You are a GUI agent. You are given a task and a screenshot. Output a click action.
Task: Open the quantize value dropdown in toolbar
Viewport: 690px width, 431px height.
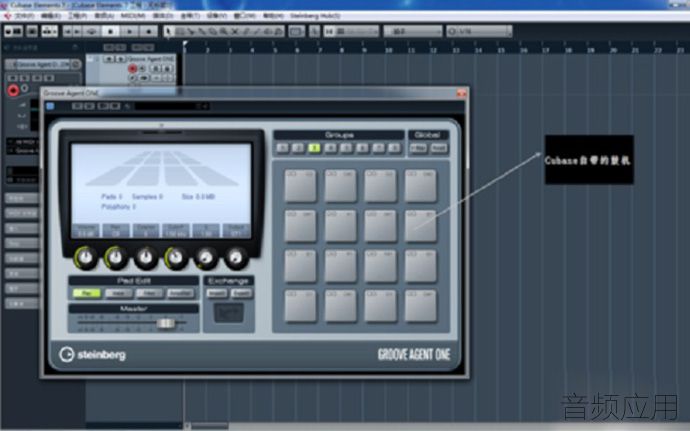[x=479, y=31]
